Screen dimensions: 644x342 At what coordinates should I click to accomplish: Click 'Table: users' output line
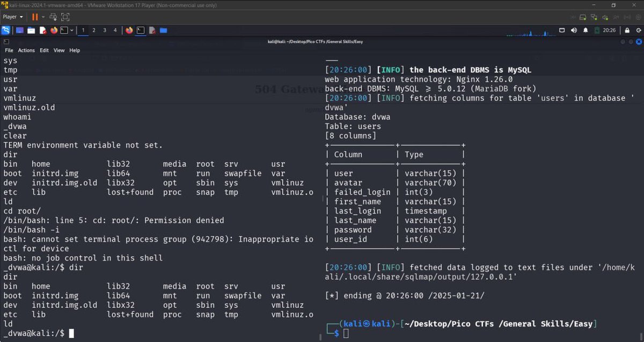tap(353, 126)
